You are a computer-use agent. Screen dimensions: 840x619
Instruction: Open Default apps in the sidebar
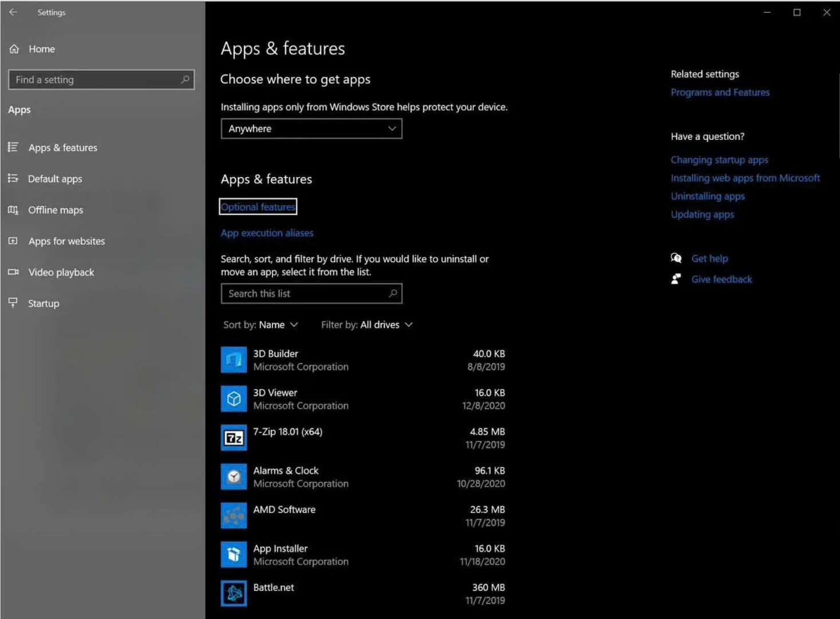pos(55,179)
